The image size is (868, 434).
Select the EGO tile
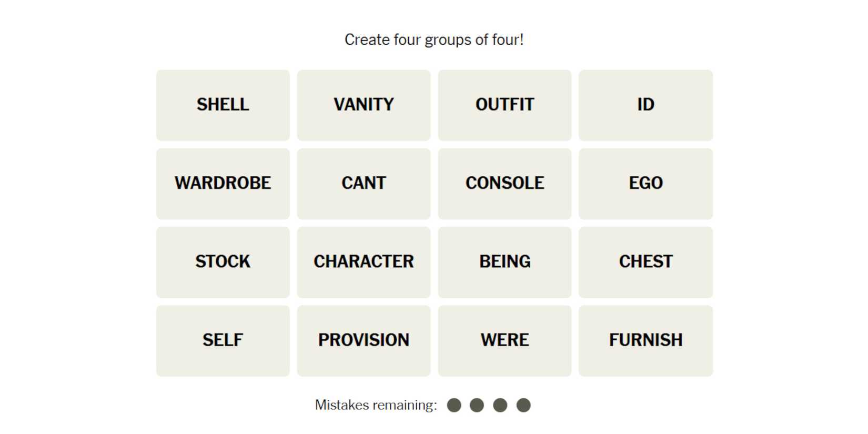(645, 184)
